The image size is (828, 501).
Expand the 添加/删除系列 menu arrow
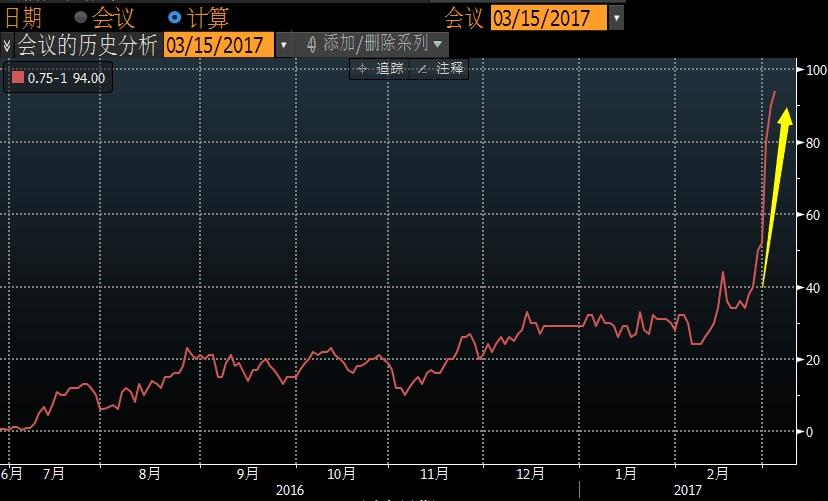point(437,45)
